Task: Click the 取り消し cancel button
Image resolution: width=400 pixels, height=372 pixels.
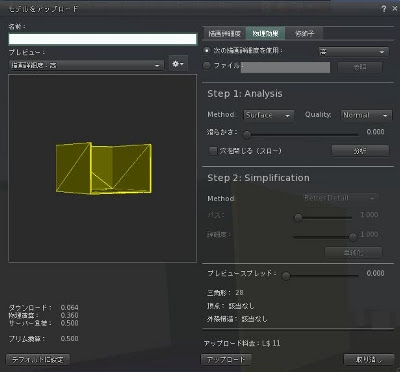Action: click(x=368, y=359)
